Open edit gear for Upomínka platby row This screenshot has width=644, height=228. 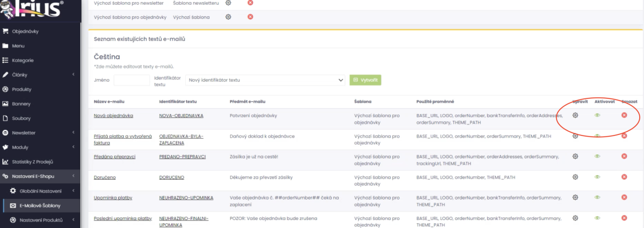(x=575, y=197)
